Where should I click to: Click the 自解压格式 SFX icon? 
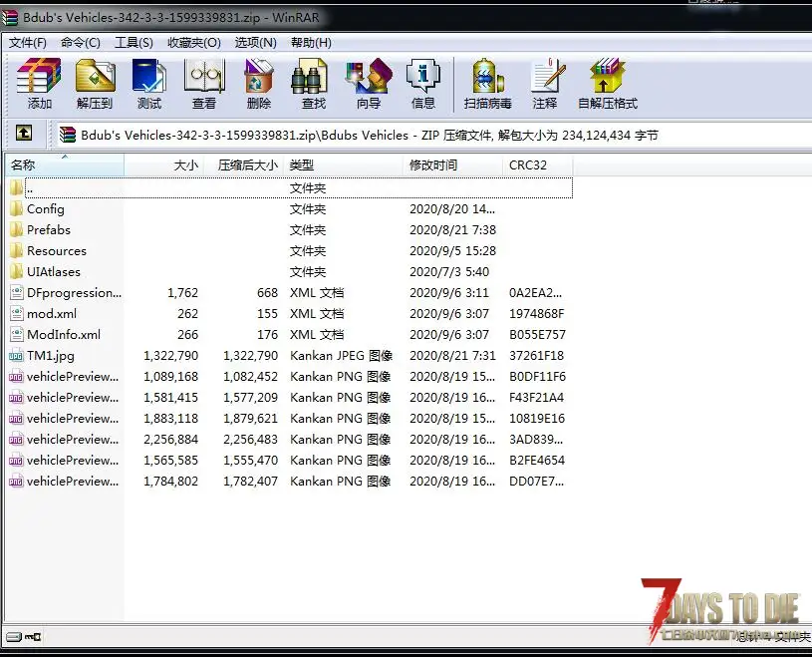[608, 84]
